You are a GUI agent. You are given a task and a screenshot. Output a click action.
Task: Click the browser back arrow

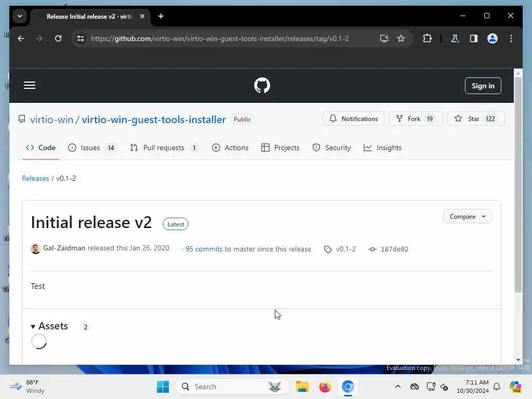(21, 38)
